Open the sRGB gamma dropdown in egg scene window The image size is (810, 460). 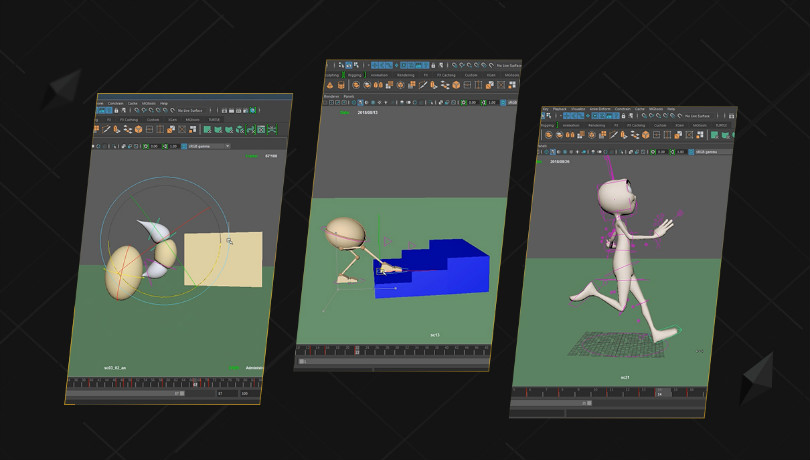pos(209,146)
